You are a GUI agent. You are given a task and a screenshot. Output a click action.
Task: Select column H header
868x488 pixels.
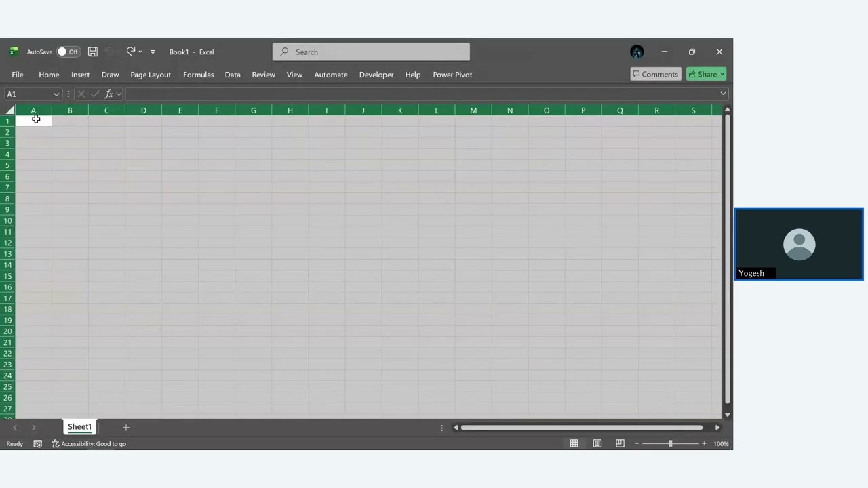(x=290, y=110)
